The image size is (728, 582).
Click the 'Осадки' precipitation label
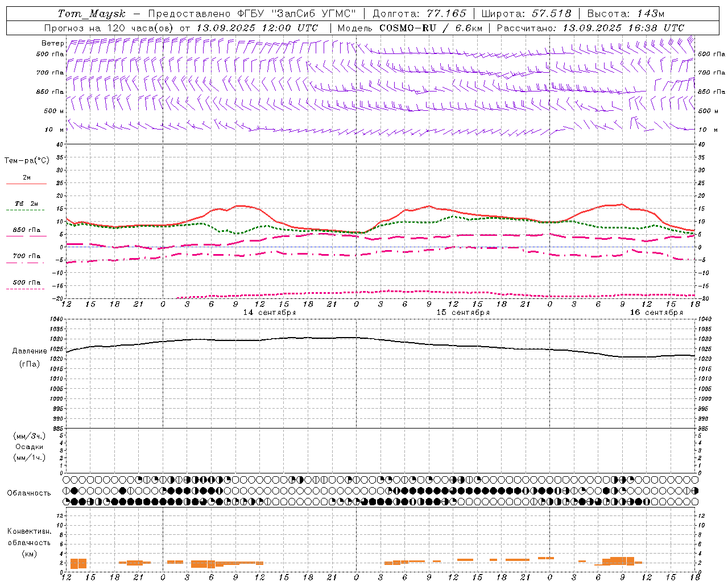(x=30, y=447)
